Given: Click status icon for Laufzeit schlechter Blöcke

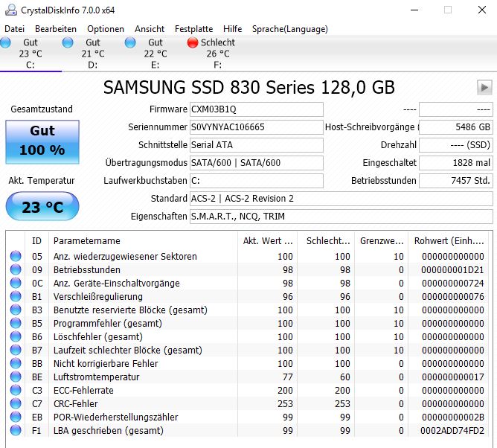Looking at the screenshot, I should [x=16, y=350].
